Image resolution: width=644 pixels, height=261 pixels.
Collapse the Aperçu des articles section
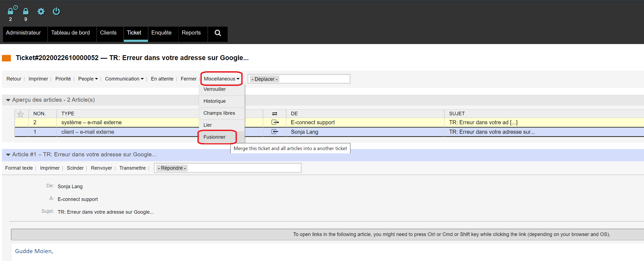click(8, 100)
